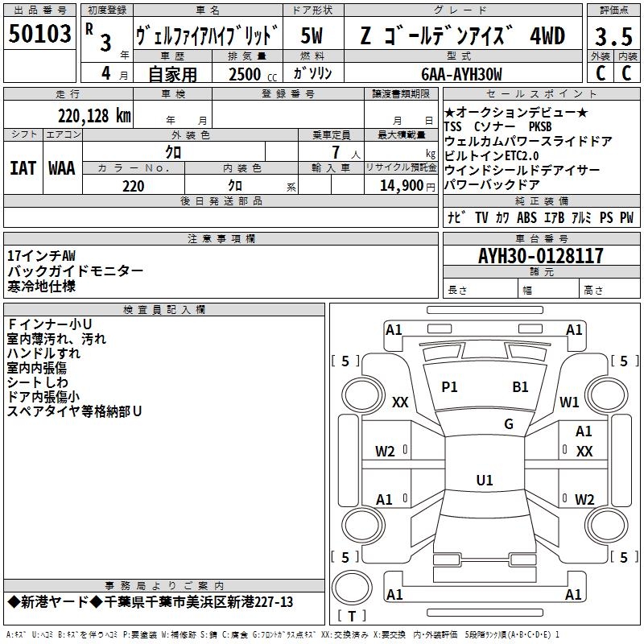Viewport: 644px width, 644px height.
Task: Click the P1 mark on the hood diagram
Action: [449, 387]
